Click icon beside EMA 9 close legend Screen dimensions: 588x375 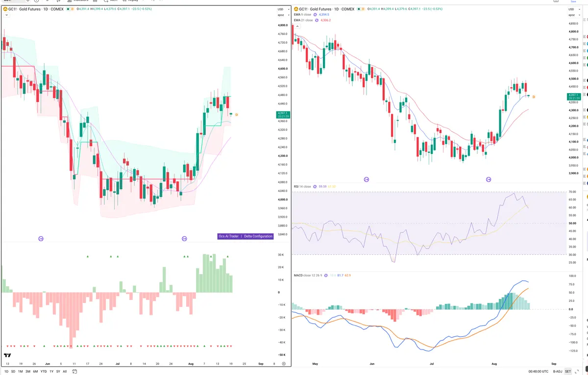coord(315,15)
